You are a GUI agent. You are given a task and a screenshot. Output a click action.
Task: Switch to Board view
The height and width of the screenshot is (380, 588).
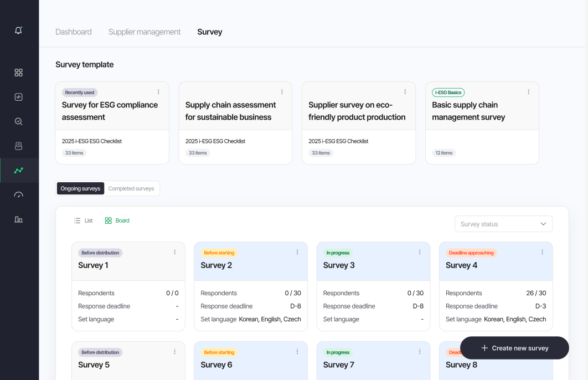117,220
